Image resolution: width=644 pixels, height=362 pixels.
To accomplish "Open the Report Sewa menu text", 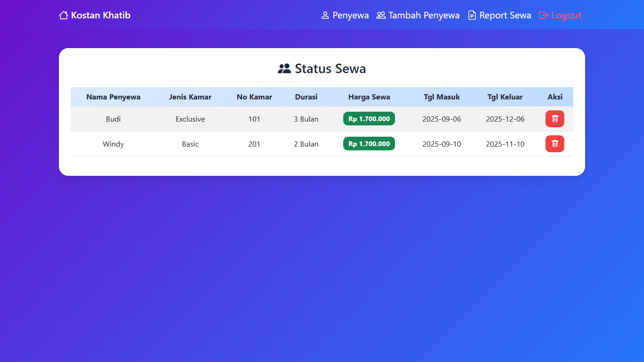I will click(x=505, y=16).
